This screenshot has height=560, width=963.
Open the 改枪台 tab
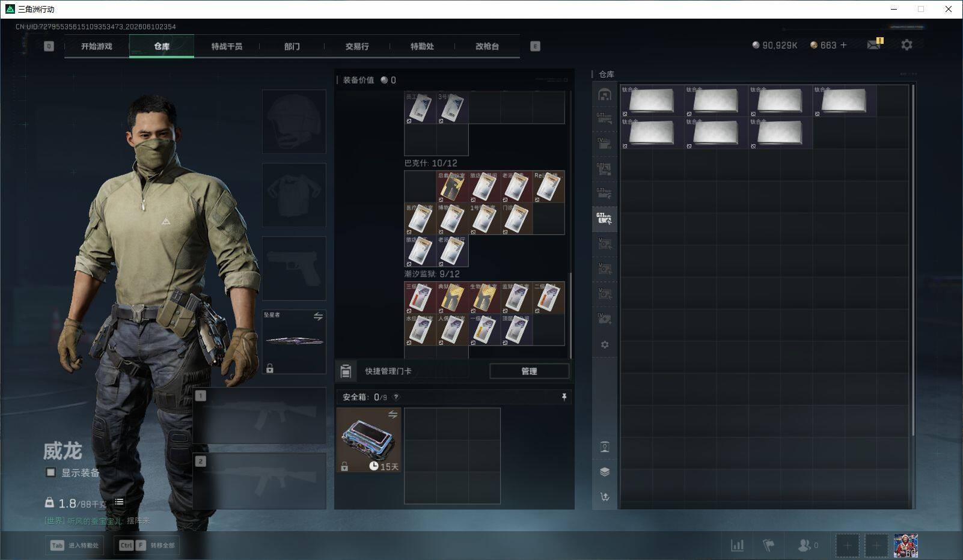coord(487,46)
